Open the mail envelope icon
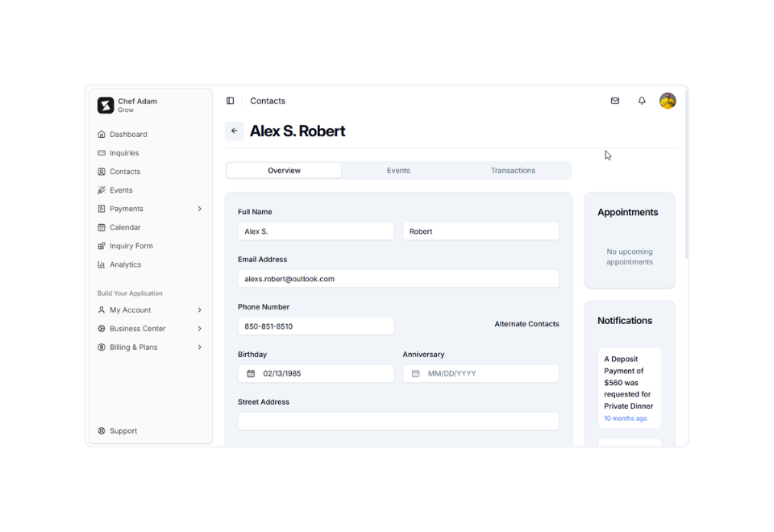The width and height of the screenshot is (774, 532). click(615, 101)
